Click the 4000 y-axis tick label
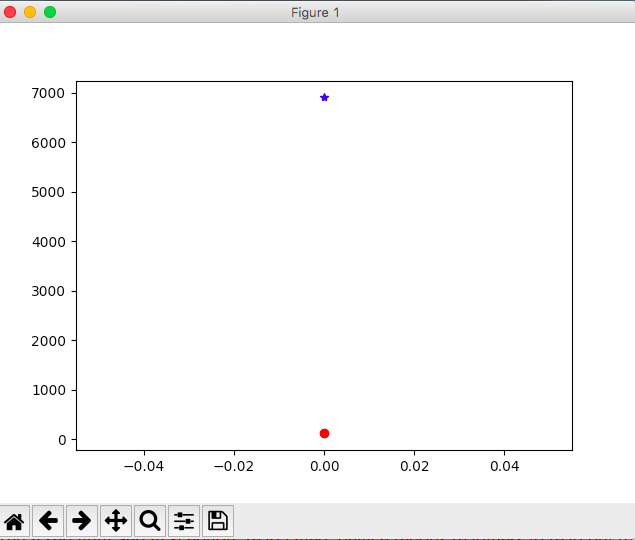This screenshot has width=635, height=540. pos(48,242)
